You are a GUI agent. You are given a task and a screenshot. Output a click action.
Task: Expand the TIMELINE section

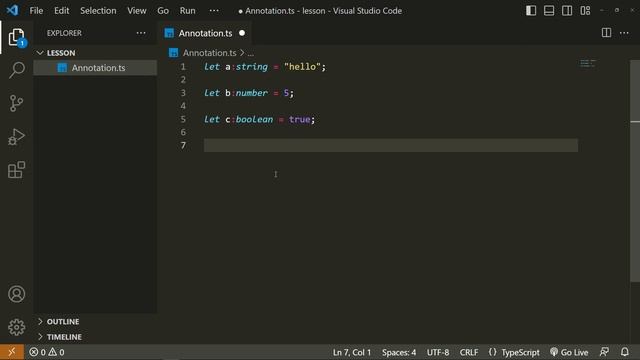click(x=64, y=337)
